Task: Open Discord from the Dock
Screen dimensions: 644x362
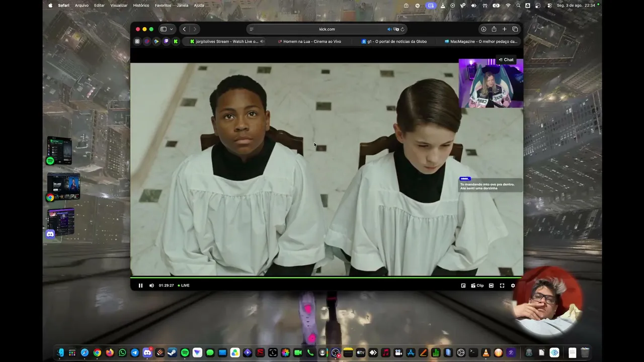Action: [147, 353]
